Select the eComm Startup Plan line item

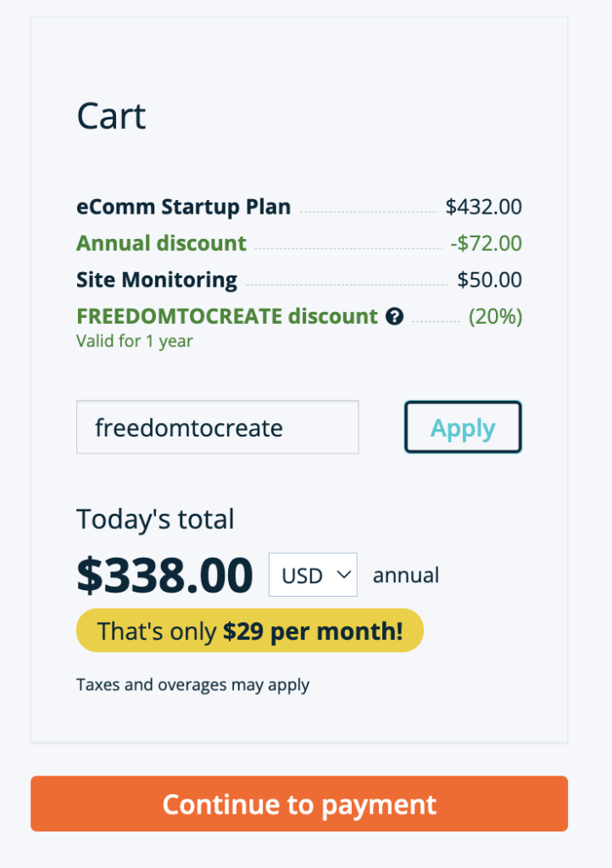[183, 207]
